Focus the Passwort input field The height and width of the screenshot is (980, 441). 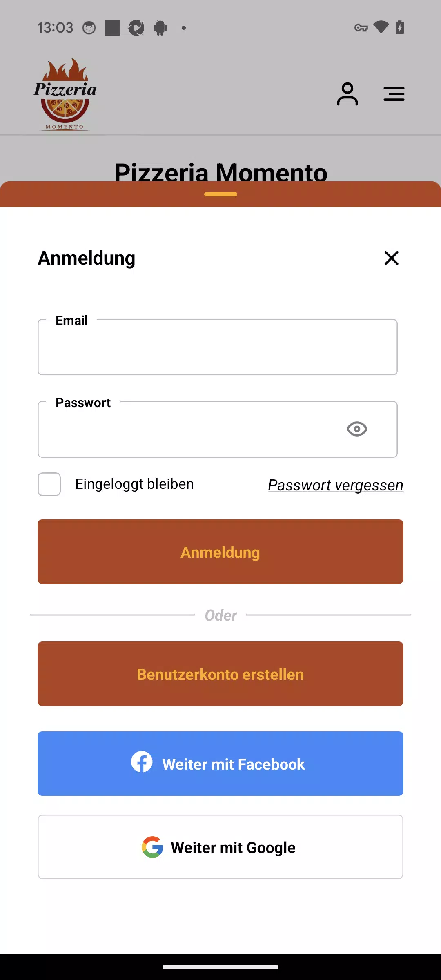pos(218,429)
